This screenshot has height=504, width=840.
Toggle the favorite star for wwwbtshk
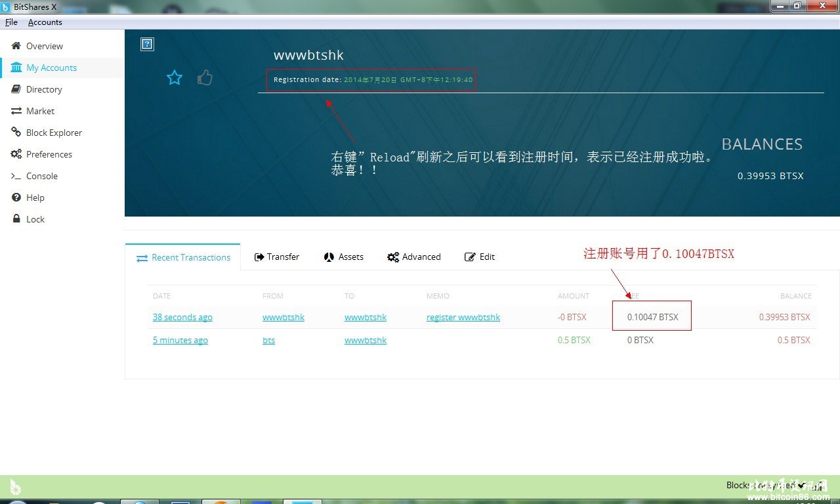[175, 78]
